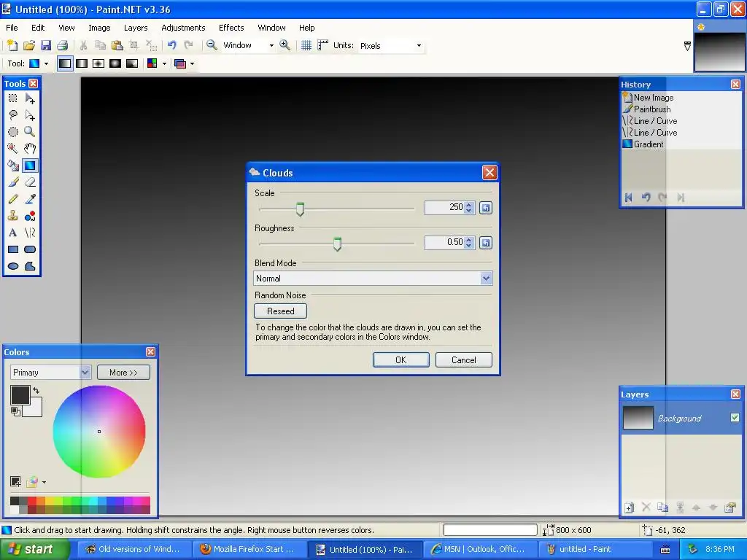747x560 pixels.
Task: Expand the image list arrow beside thumbnail
Action: [687, 46]
